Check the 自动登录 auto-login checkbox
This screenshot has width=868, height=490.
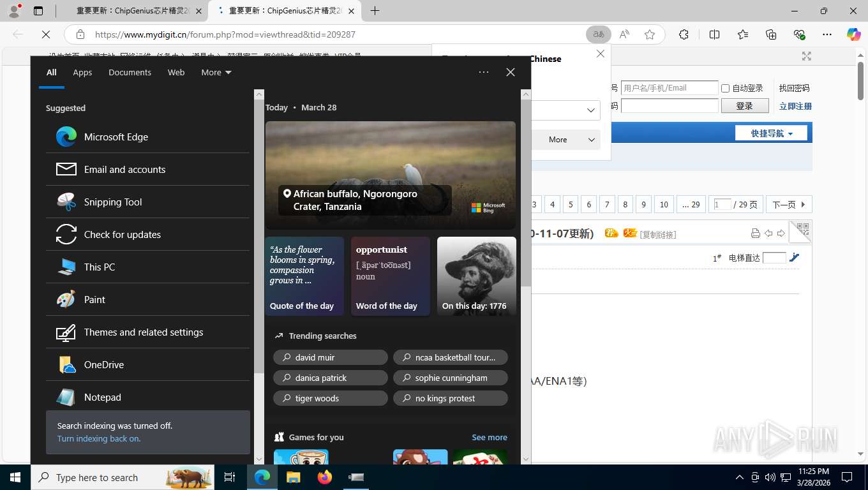point(725,88)
